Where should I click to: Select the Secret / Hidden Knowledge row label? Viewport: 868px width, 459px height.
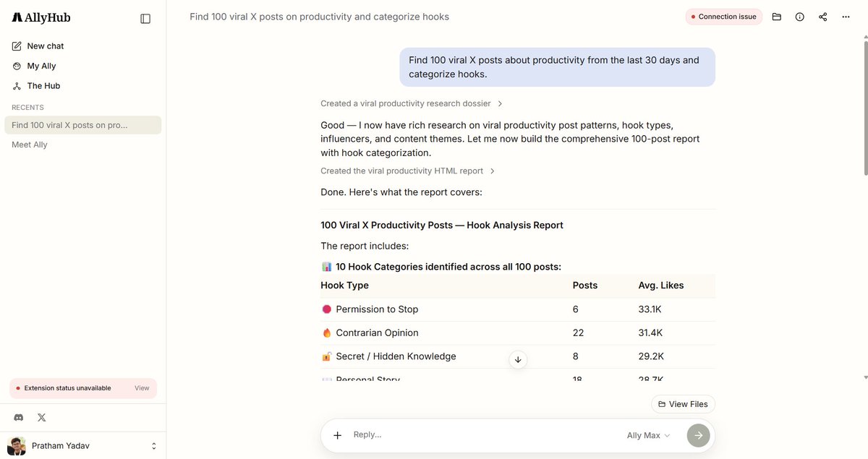pyautogui.click(x=396, y=356)
